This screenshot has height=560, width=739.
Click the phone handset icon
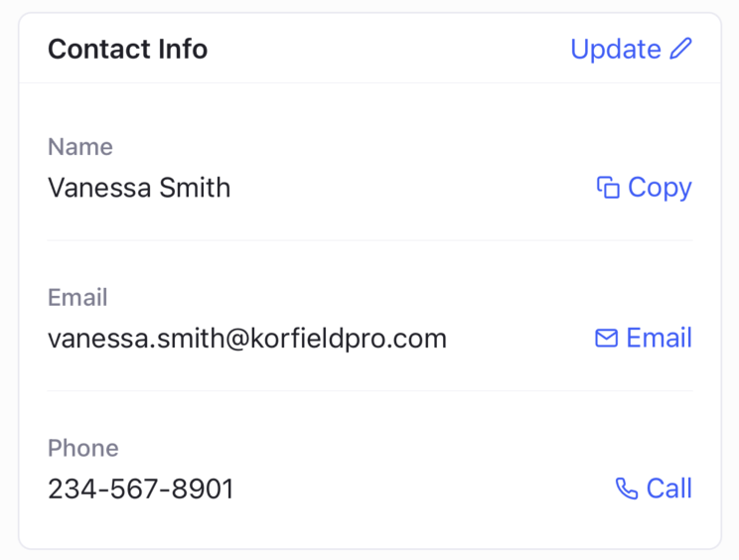[x=627, y=489]
